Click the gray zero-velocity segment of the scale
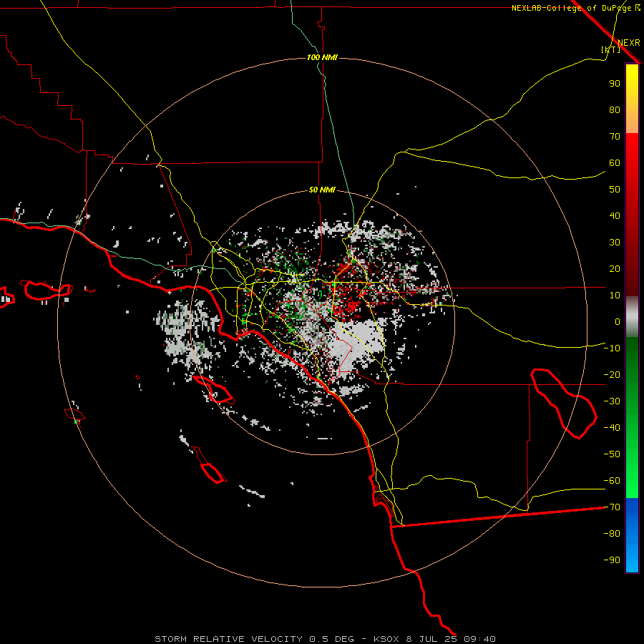644x644 pixels. (632, 317)
